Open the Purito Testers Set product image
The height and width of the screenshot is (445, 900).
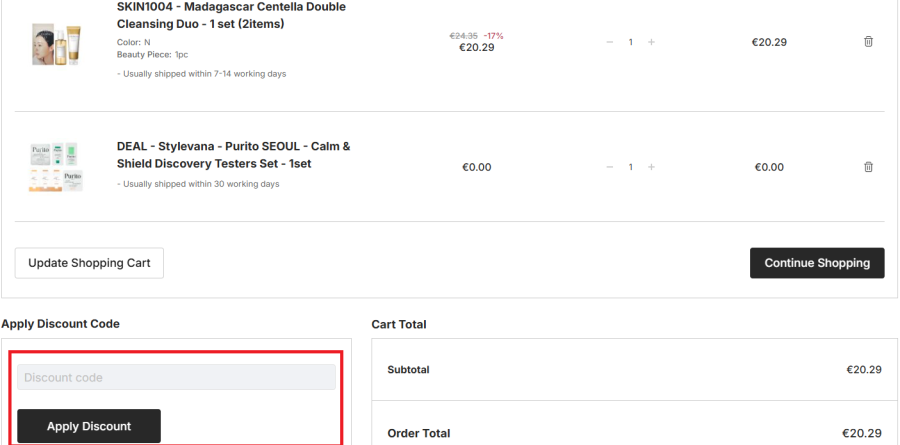pyautogui.click(x=56, y=167)
